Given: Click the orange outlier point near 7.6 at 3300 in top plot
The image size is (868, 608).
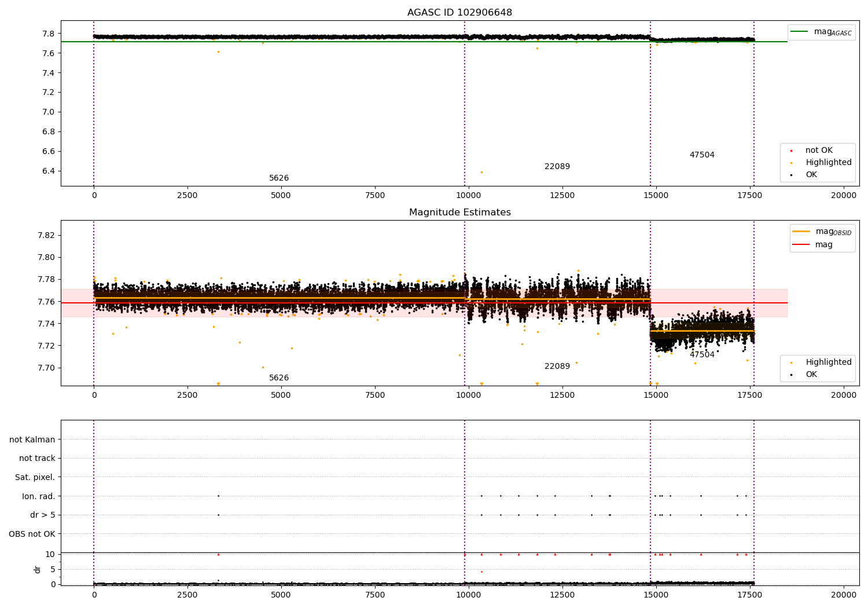Looking at the screenshot, I should point(218,52).
